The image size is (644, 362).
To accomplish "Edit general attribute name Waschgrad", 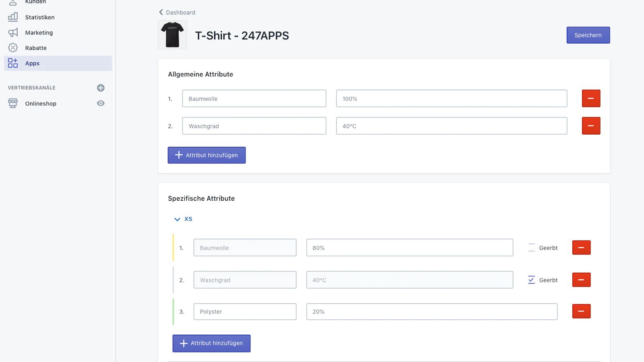I will 254,126.
